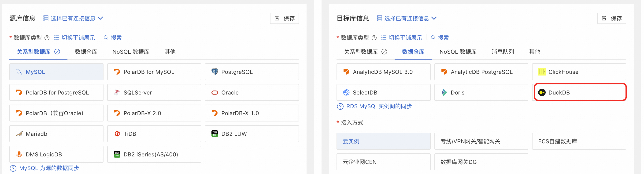Click the PolarDB-X 1.0 logo icon
Viewport: 644px width, 174px height.
[x=215, y=113]
